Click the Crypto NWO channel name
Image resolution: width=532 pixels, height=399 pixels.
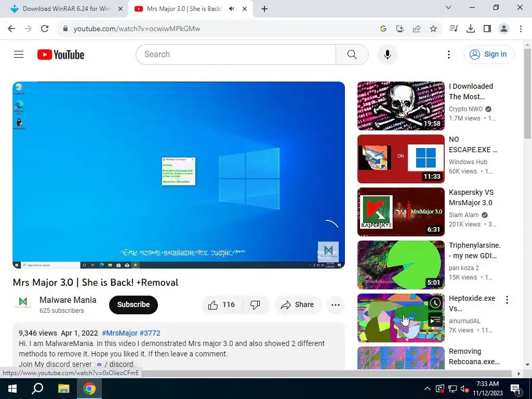[465, 109]
